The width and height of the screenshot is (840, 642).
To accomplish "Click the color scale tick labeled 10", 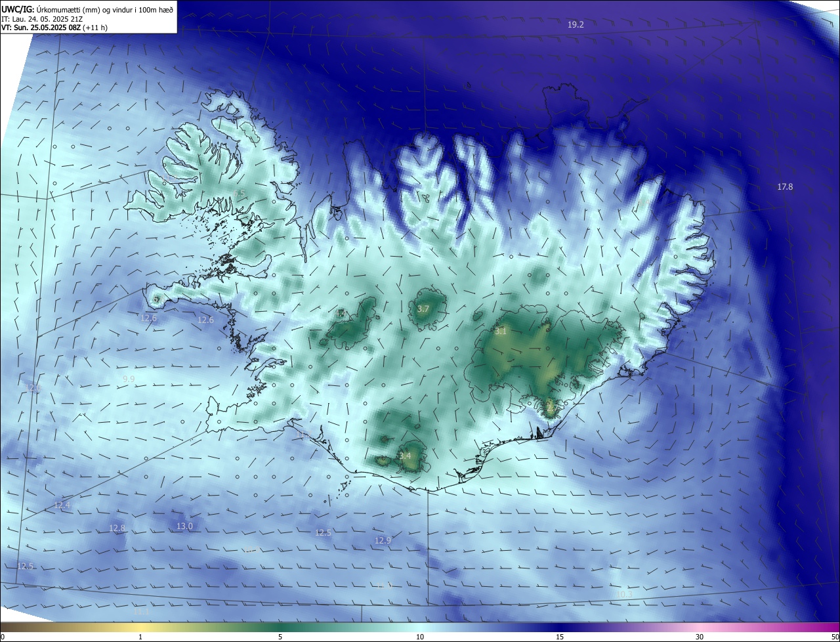I will 420,637.
